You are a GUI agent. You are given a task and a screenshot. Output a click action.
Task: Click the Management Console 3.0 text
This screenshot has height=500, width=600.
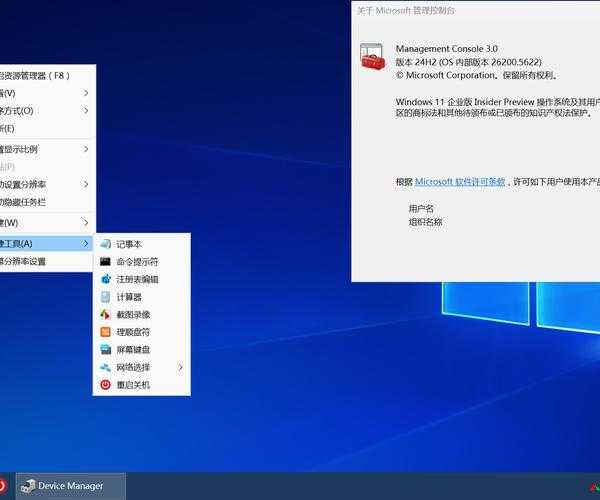click(447, 49)
